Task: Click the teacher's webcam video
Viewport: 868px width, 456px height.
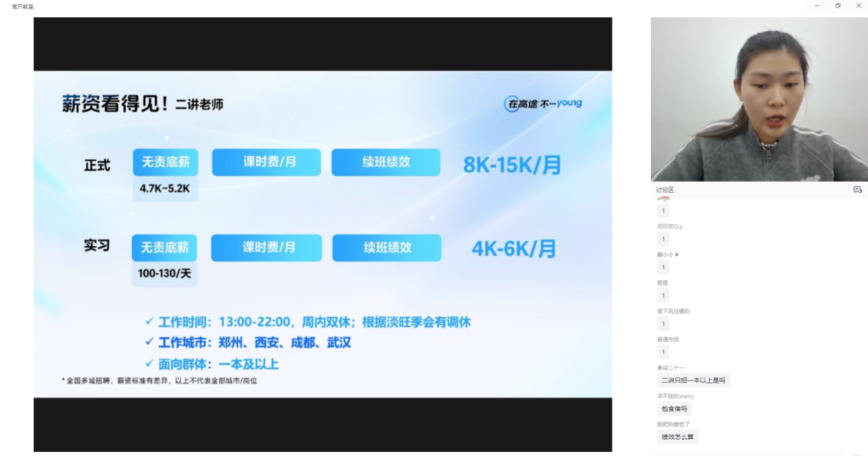Action: (x=759, y=99)
